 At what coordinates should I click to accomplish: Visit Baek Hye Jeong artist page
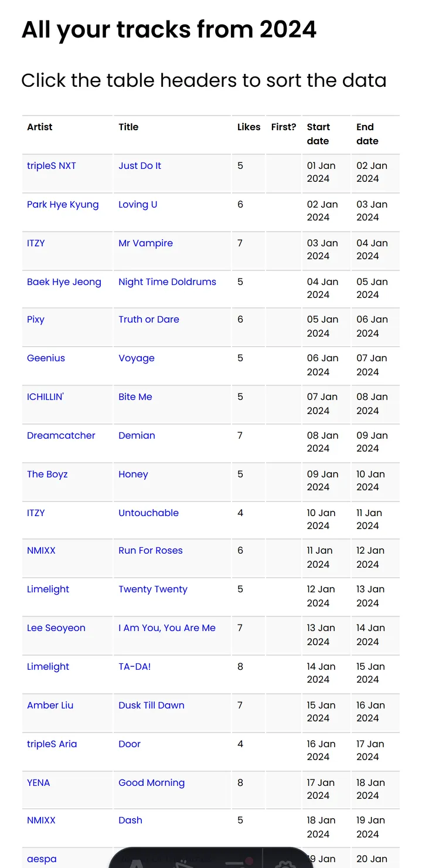pos(64,282)
